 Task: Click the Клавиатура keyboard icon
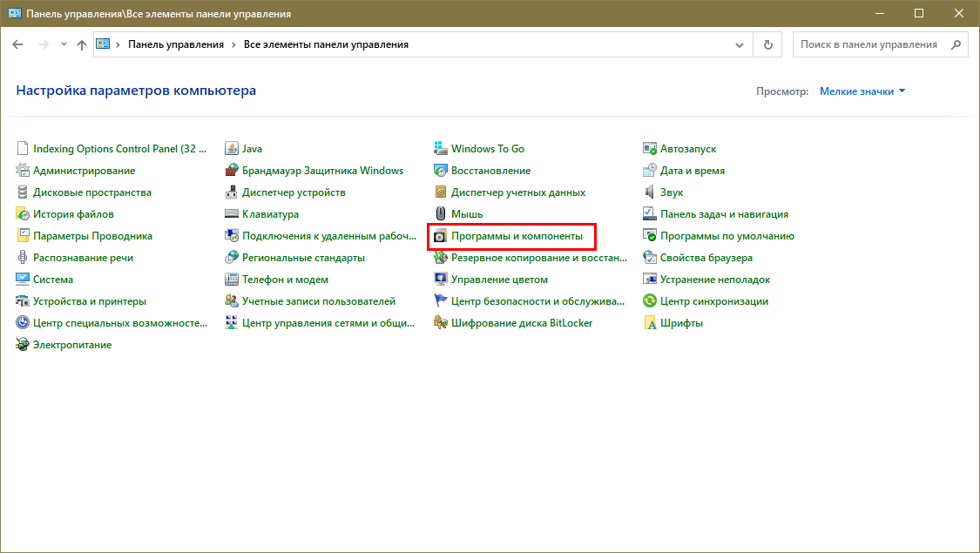click(x=232, y=214)
